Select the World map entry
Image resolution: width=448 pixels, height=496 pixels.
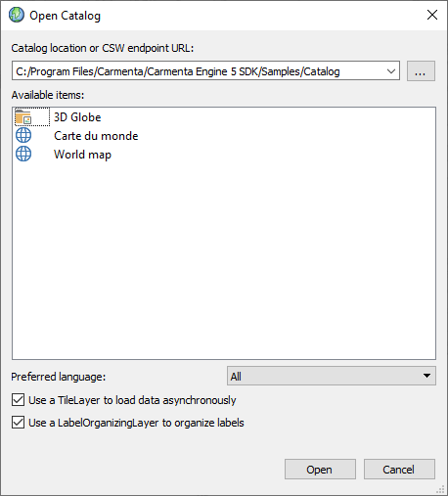[82, 155]
